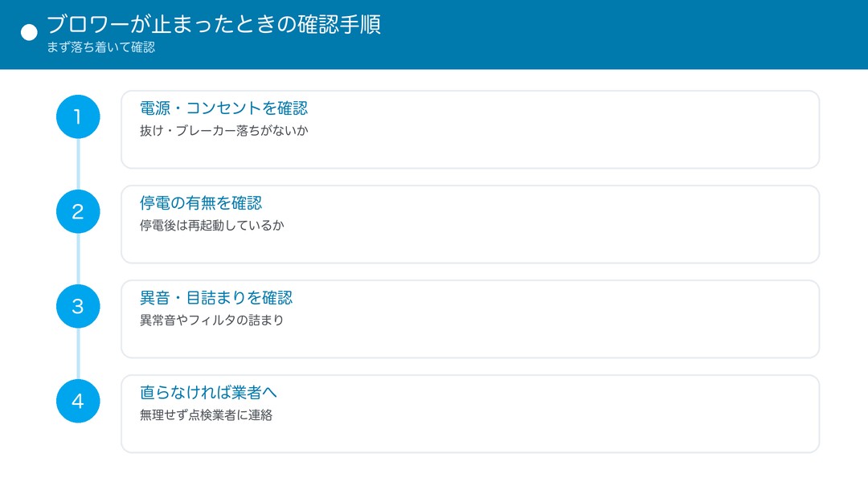Click the 停電後は再起動しているか description
Image resolution: width=868 pixels, height=498 pixels.
pos(211,225)
